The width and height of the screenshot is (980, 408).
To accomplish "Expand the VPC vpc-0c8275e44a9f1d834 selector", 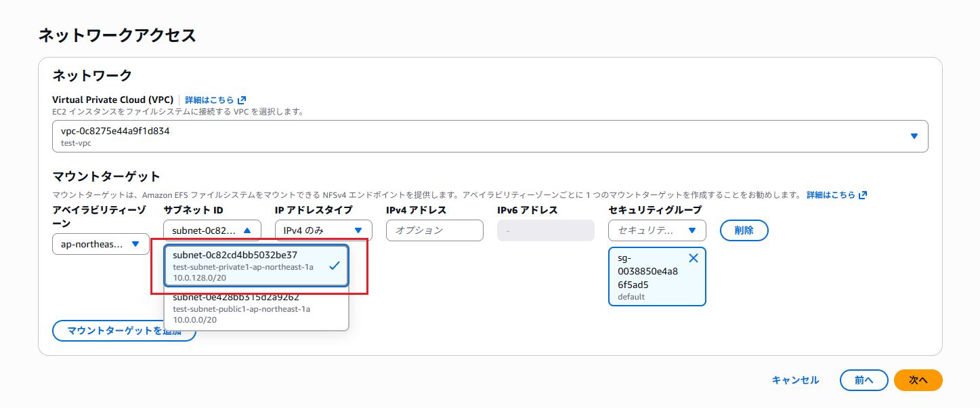I will click(x=490, y=136).
